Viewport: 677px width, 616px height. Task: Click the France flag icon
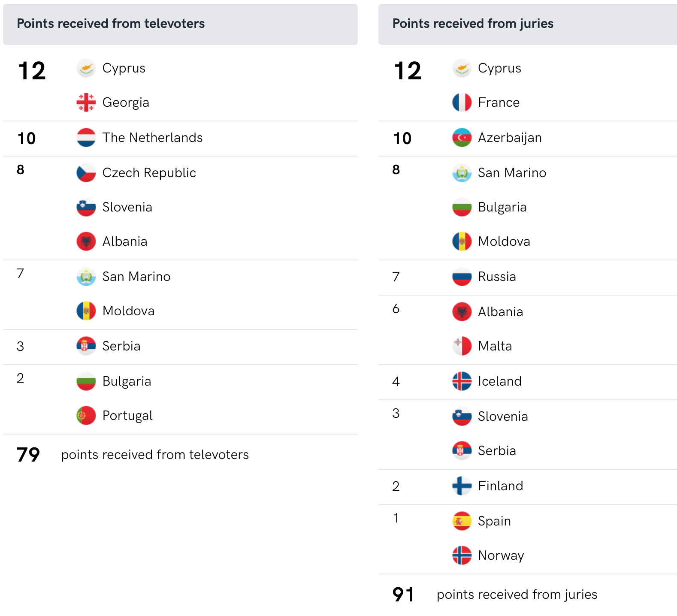click(x=462, y=103)
